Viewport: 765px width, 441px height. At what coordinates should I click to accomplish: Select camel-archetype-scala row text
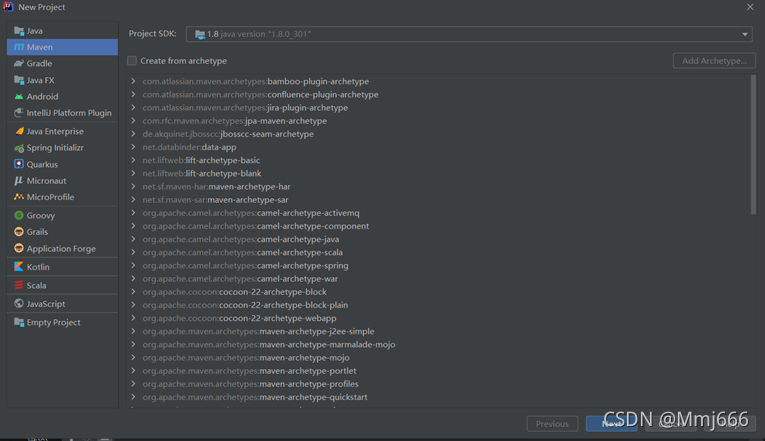pos(242,252)
